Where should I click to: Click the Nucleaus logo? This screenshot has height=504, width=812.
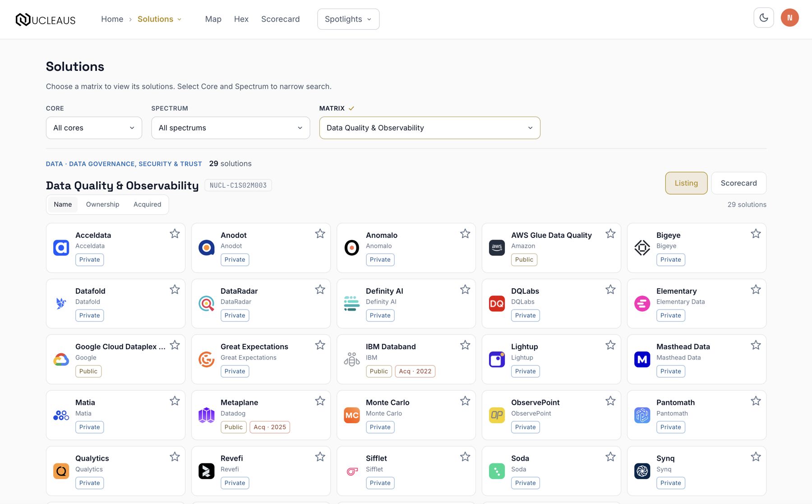46,19
